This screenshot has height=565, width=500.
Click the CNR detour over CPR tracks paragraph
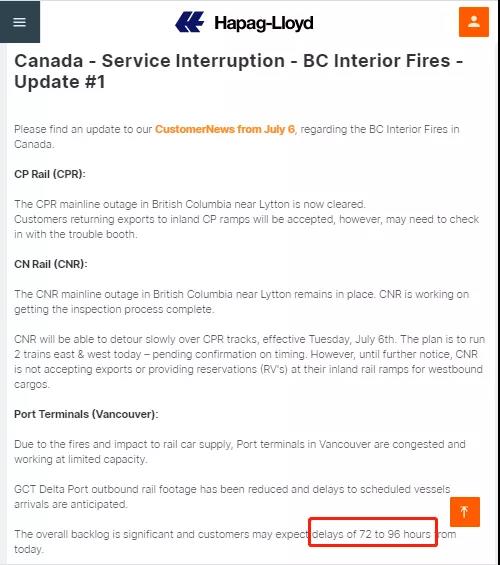[249, 362]
